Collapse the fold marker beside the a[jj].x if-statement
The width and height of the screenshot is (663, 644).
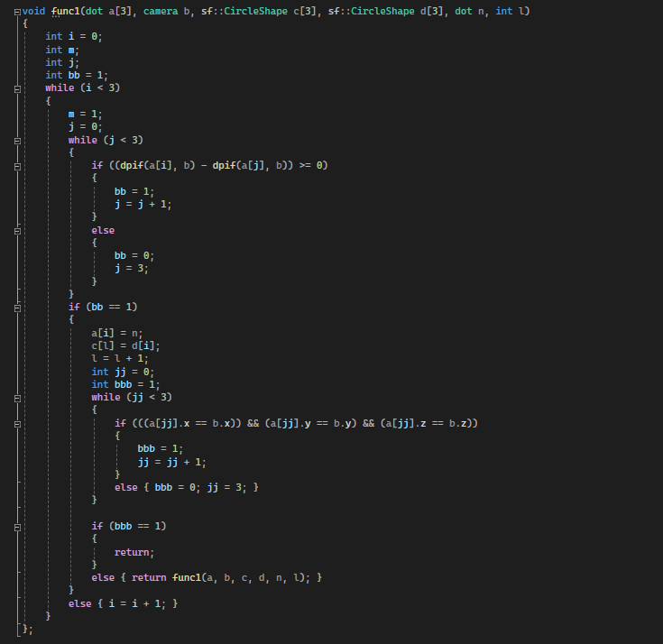pos(17,424)
